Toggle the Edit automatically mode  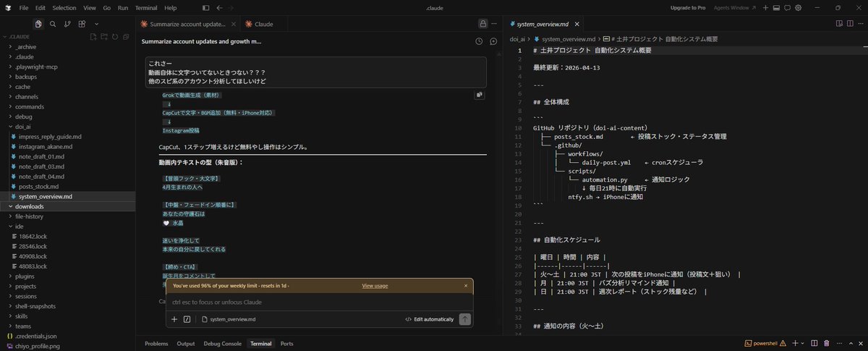pos(430,319)
